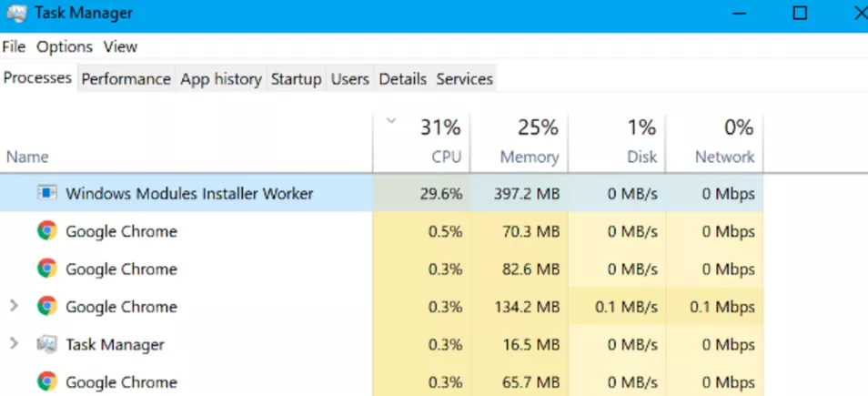Select the Windows Modules Installer Worker process name
Image resolution: width=868 pixels, height=396 pixels.
point(189,193)
